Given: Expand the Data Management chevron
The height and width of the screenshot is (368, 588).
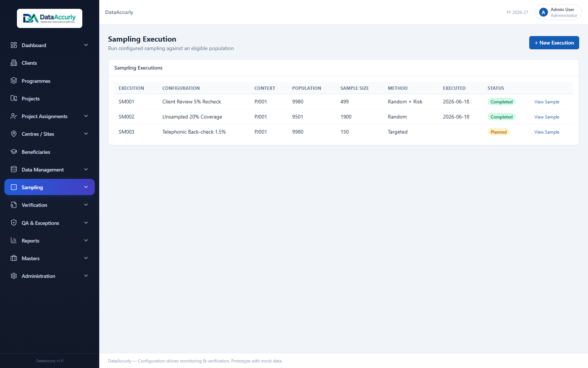Looking at the screenshot, I should tap(86, 169).
